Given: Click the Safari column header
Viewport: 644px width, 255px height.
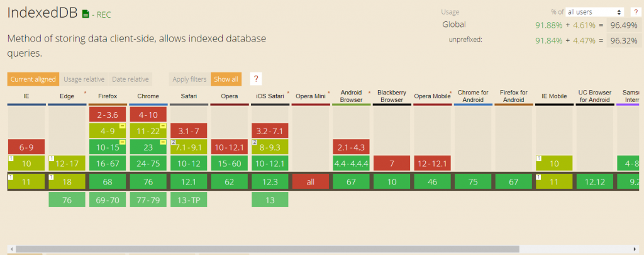Looking at the screenshot, I should coord(189,96).
